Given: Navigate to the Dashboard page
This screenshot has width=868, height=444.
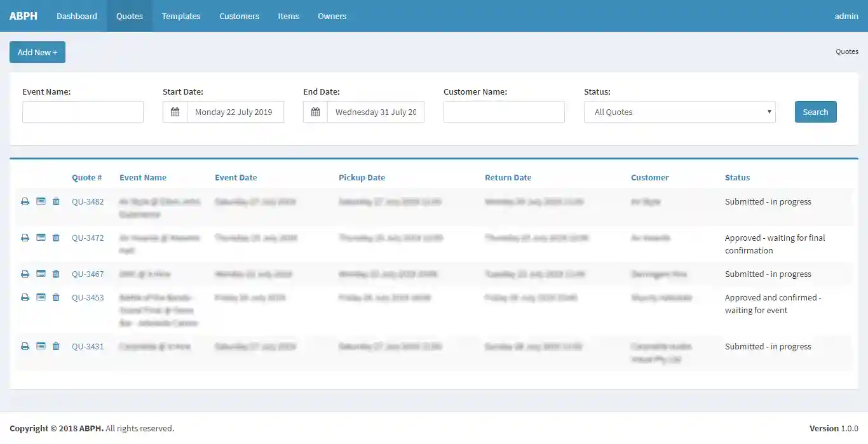Looking at the screenshot, I should pos(77,16).
